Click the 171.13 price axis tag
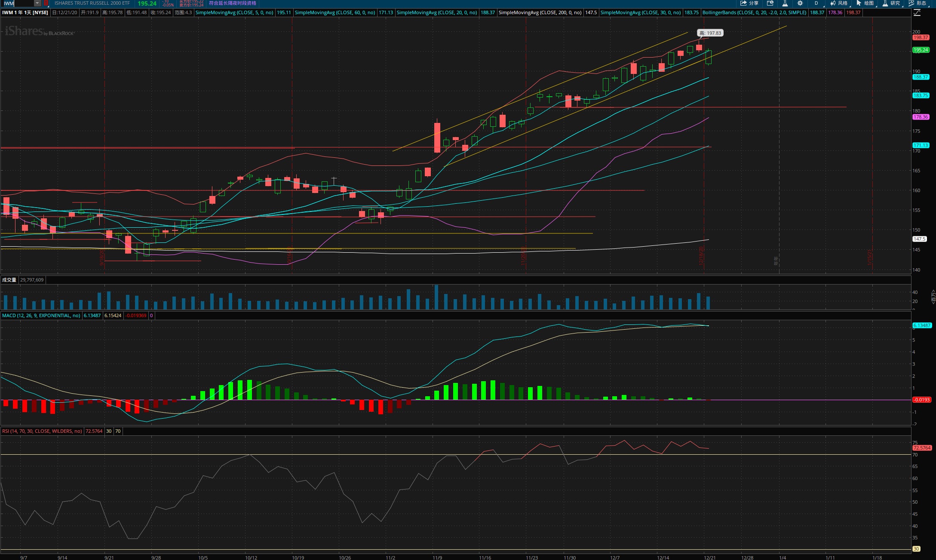The width and height of the screenshot is (936, 560). [921, 145]
